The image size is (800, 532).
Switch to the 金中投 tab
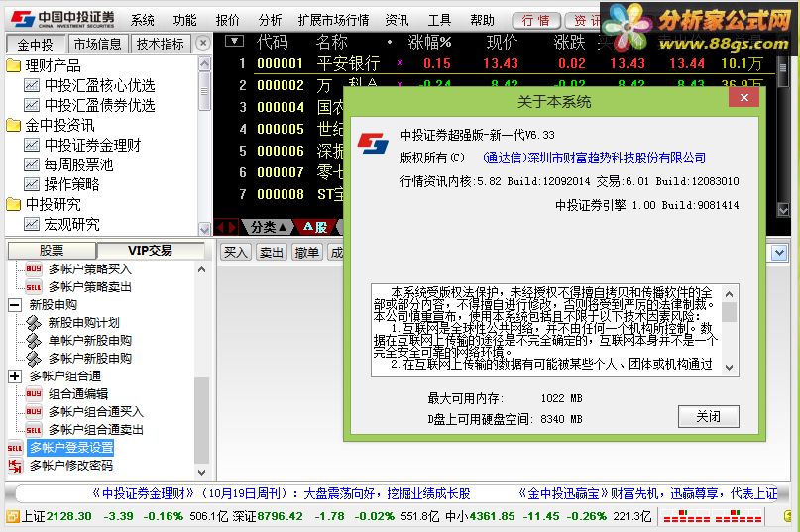36,44
